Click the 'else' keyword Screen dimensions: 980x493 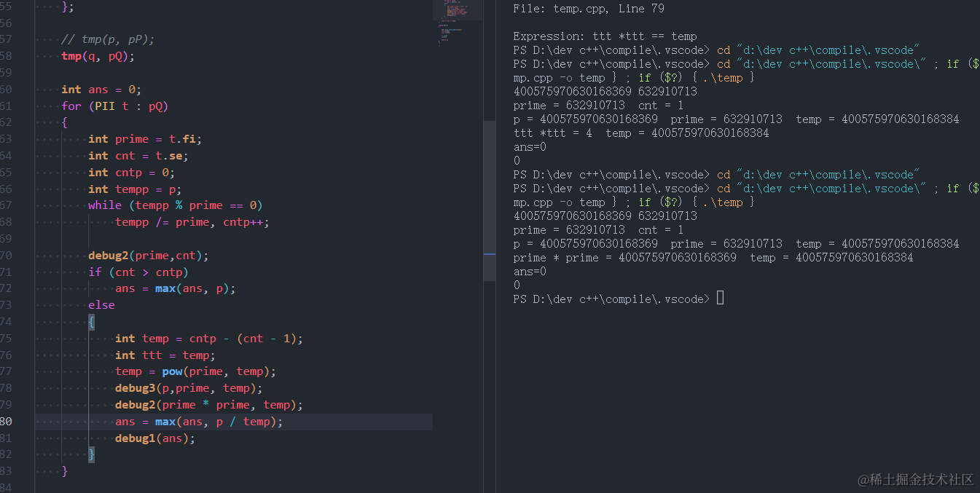click(101, 304)
